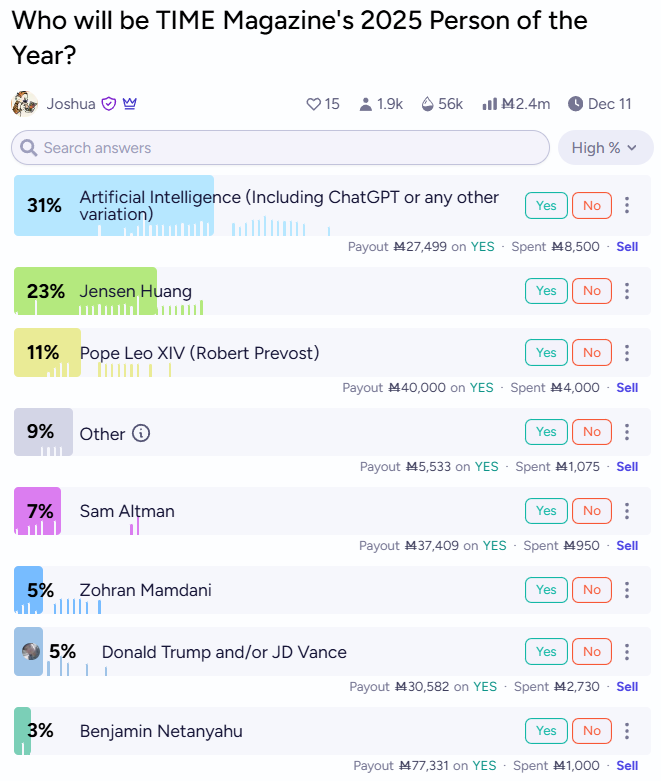Screen dimensions: 661x781
Task: Open more options for Zohran Mamdani
Action: point(627,590)
